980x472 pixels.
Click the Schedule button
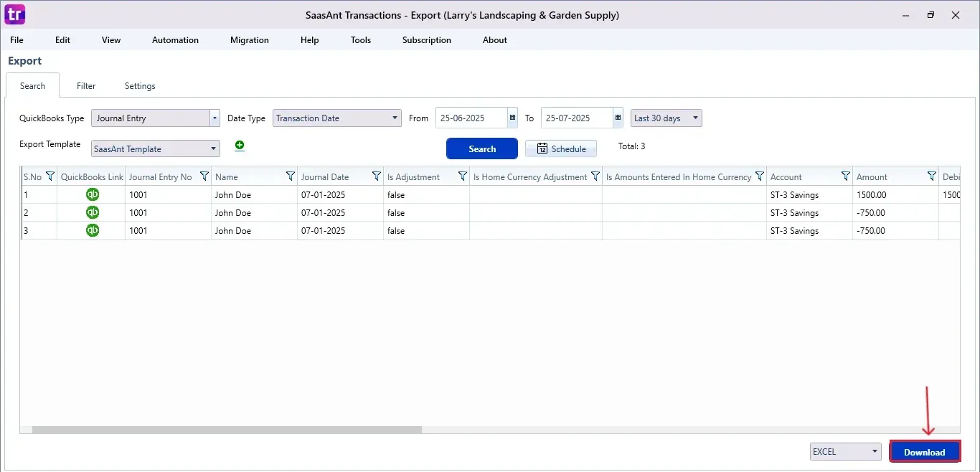tap(561, 148)
